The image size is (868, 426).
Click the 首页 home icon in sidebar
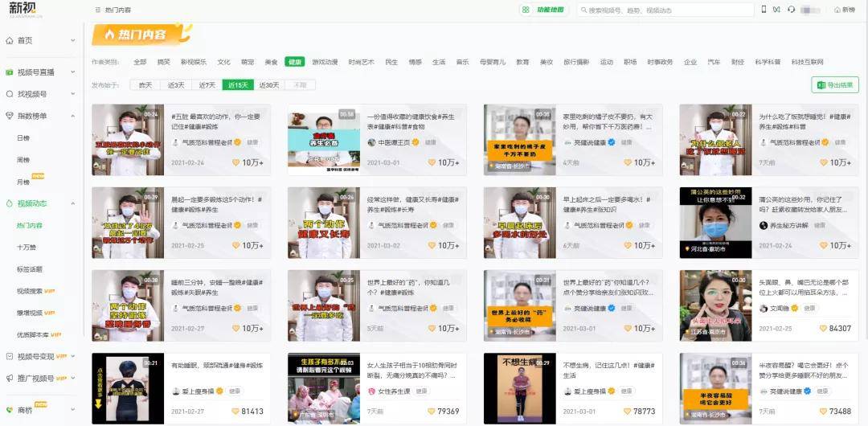pyautogui.click(x=9, y=40)
